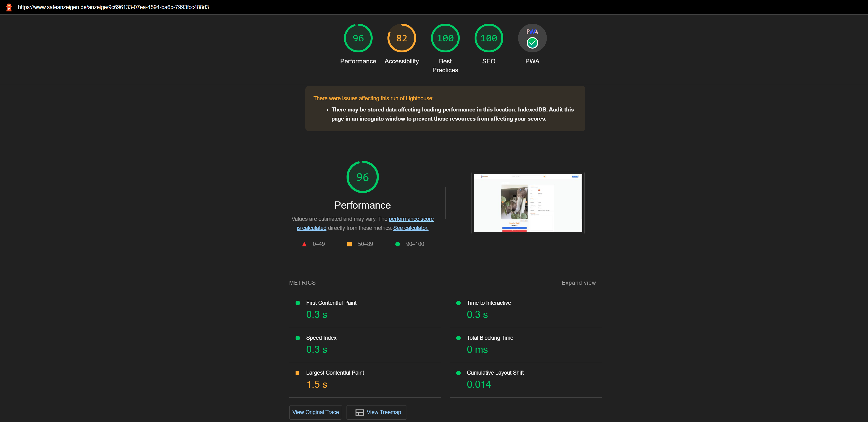Click the page screenshot thumbnail

tap(528, 202)
